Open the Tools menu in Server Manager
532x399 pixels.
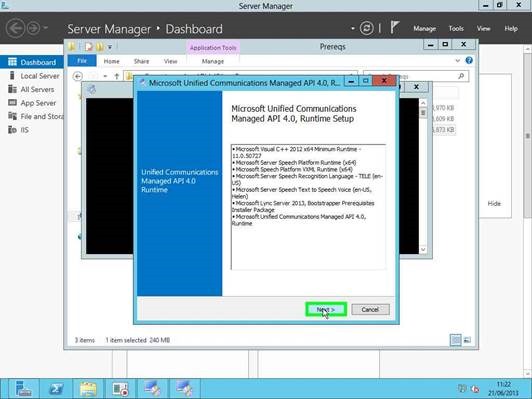click(x=456, y=28)
